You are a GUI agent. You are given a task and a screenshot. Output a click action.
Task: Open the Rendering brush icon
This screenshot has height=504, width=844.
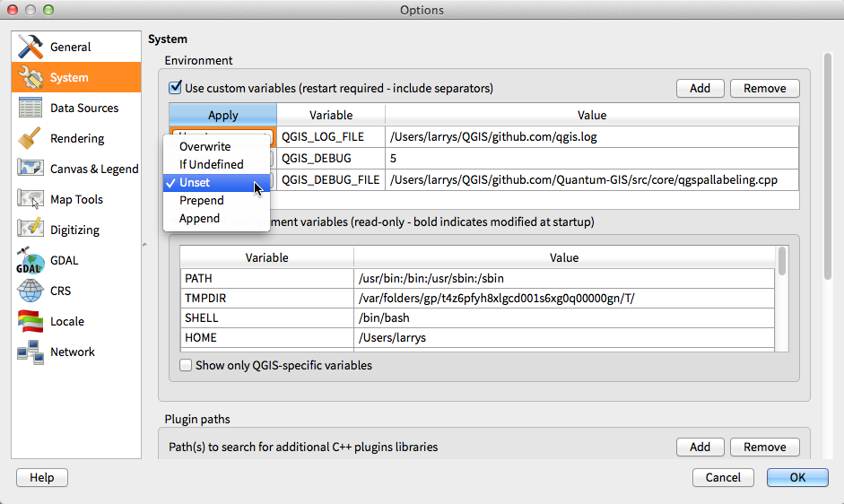click(30, 138)
